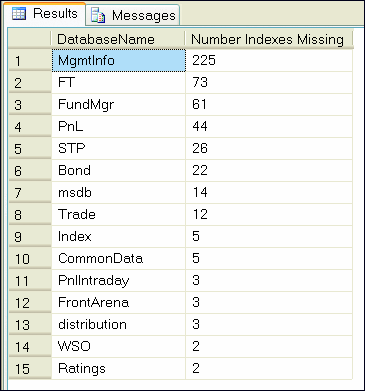
Task: Select the distribution row cell
Action: (118, 324)
